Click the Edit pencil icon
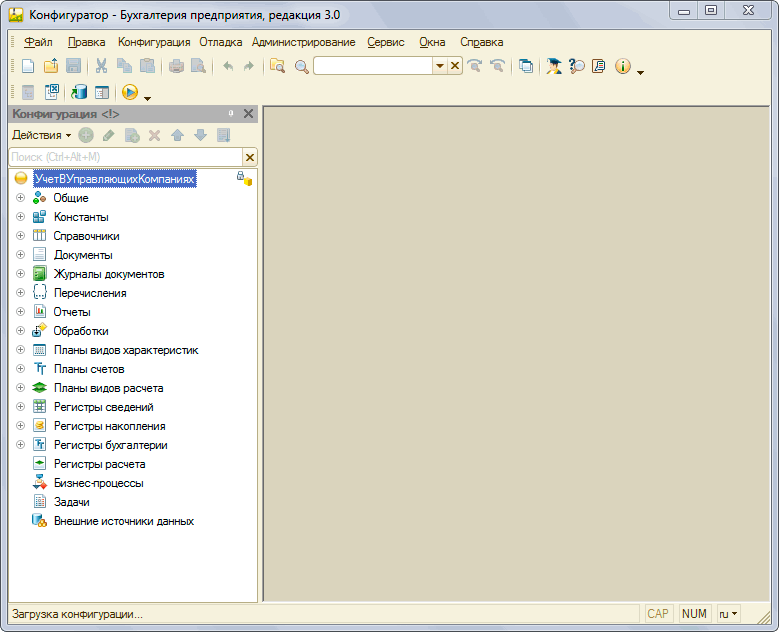 coord(108,135)
